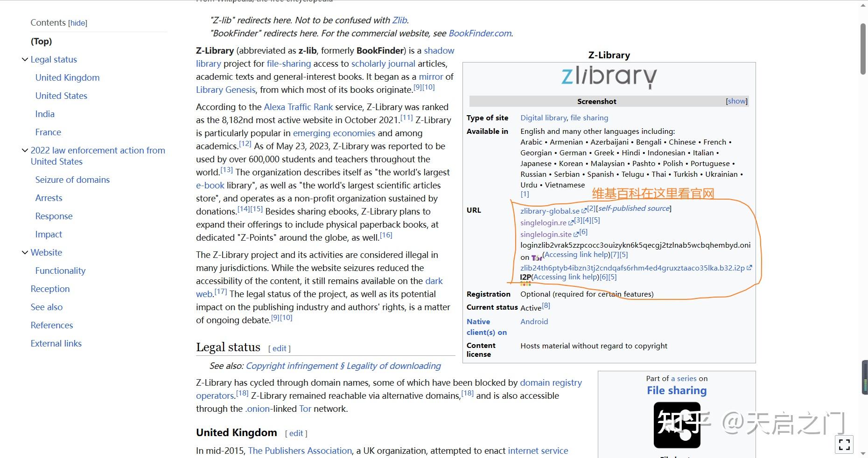Open the .onion link

point(258,409)
